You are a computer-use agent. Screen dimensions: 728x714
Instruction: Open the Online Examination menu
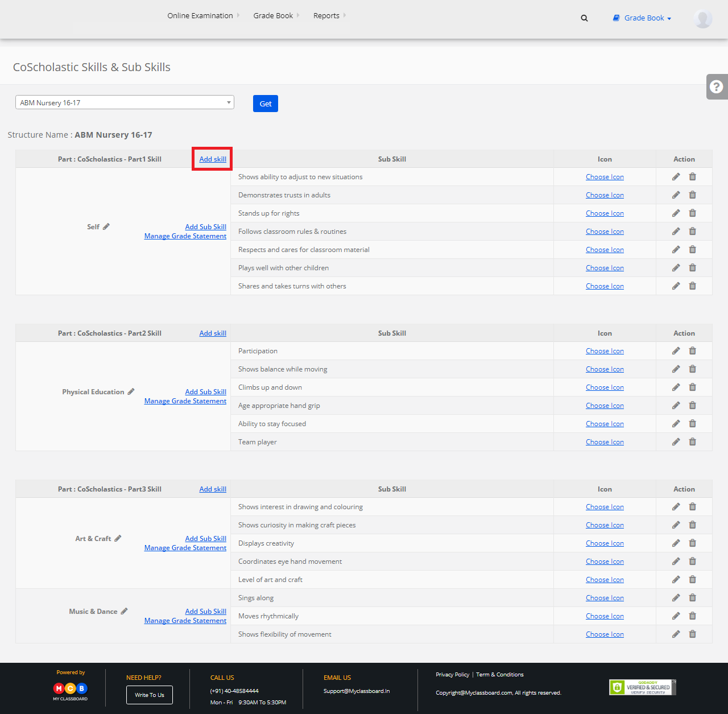coord(203,15)
